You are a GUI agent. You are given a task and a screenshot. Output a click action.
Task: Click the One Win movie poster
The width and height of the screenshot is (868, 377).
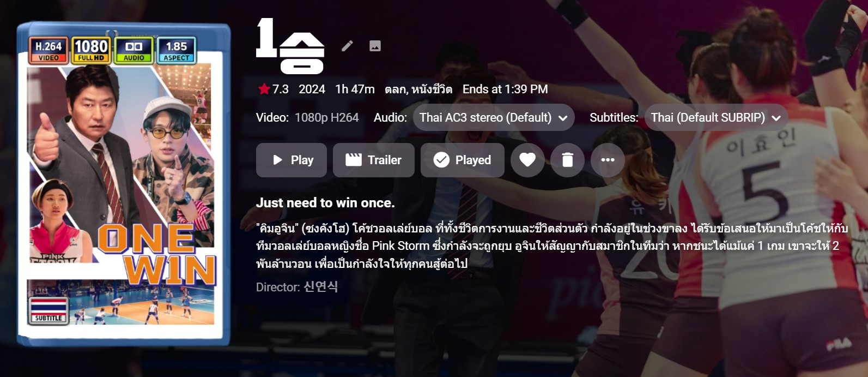124,184
